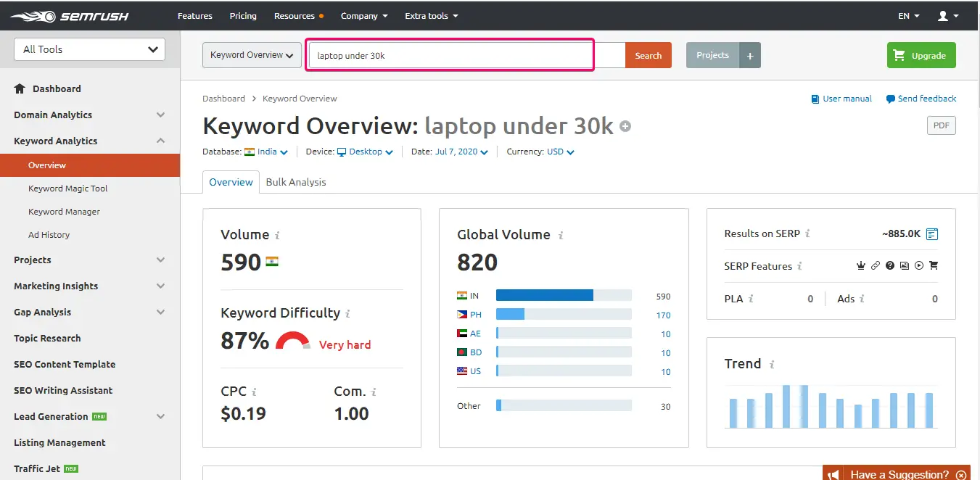The width and height of the screenshot is (980, 480).
Task: Click the User manual link
Action: tap(841, 99)
